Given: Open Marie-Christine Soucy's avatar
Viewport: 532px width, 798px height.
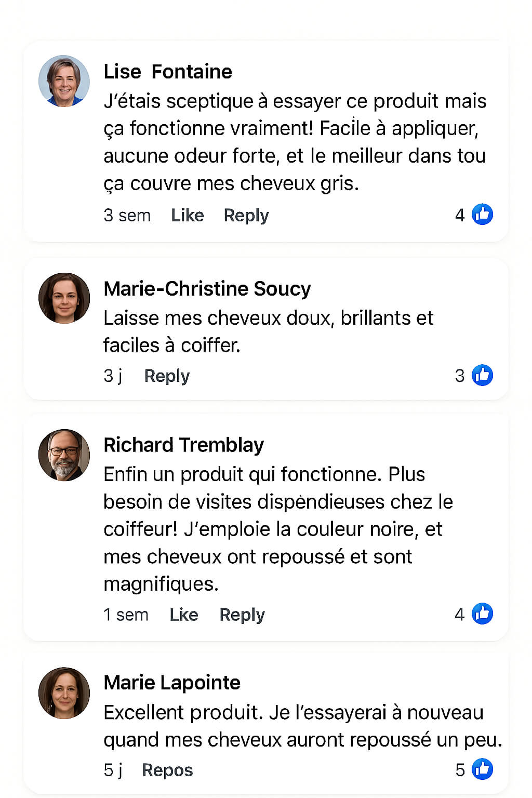Looking at the screenshot, I should pos(64,298).
